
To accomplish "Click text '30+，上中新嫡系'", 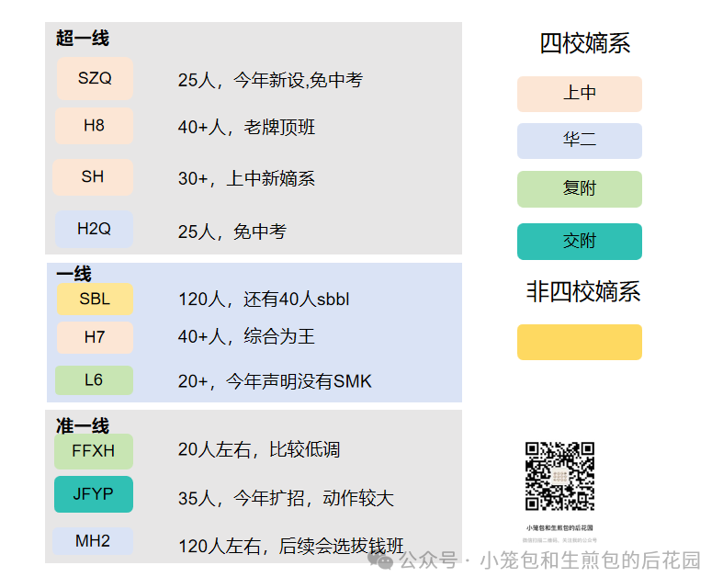I will (247, 178).
